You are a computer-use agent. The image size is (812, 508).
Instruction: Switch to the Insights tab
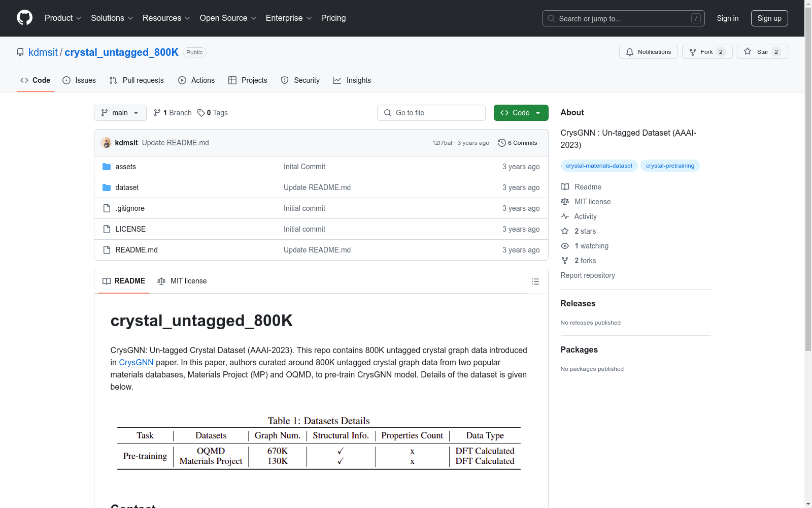[x=352, y=80]
